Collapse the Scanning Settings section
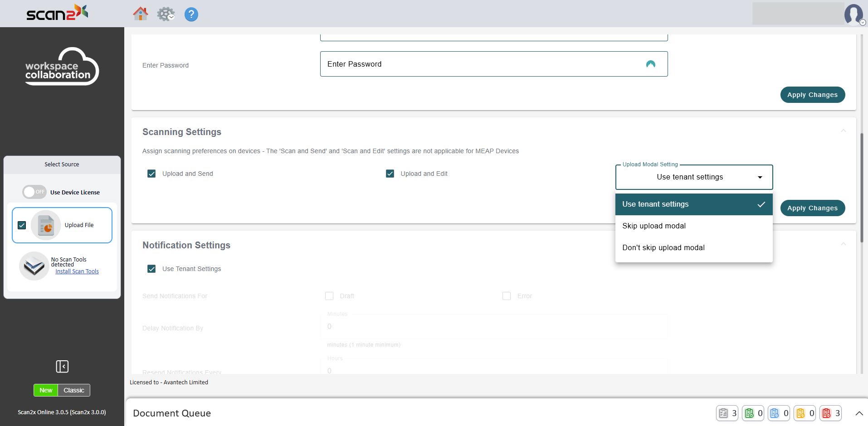This screenshot has width=868, height=426. (x=843, y=131)
